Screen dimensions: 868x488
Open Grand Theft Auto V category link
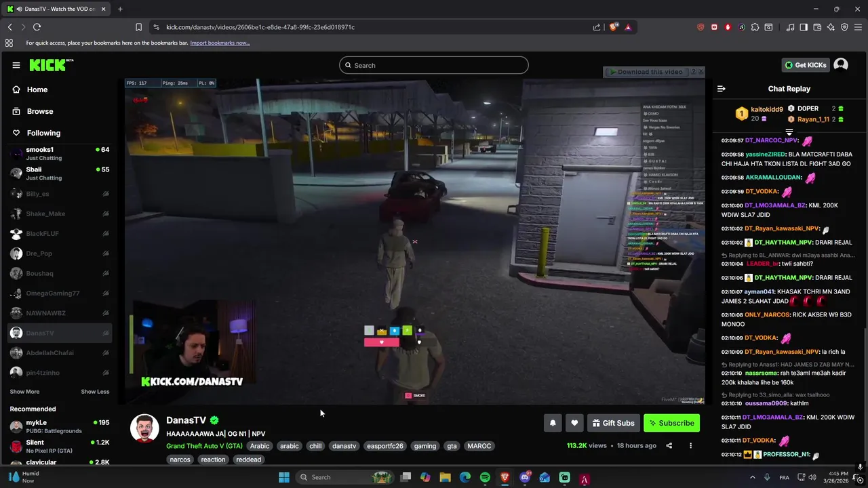[x=204, y=446]
